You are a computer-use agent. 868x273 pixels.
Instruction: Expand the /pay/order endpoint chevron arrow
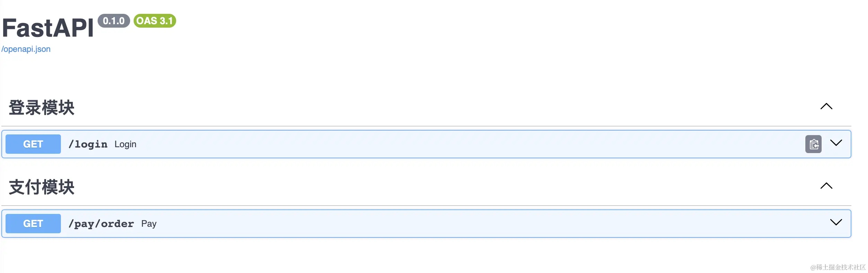[x=836, y=223]
